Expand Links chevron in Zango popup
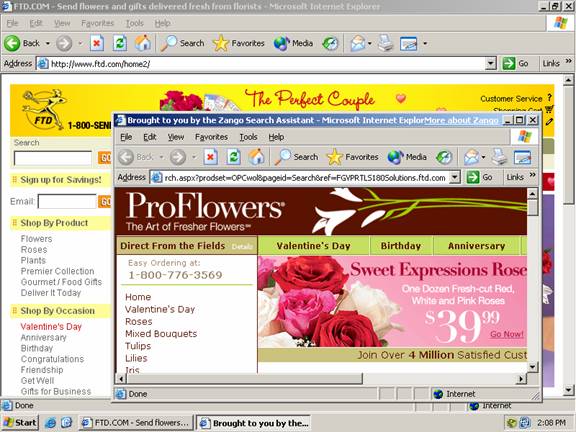Image resolution: width=576 pixels, height=432 pixels. [532, 175]
